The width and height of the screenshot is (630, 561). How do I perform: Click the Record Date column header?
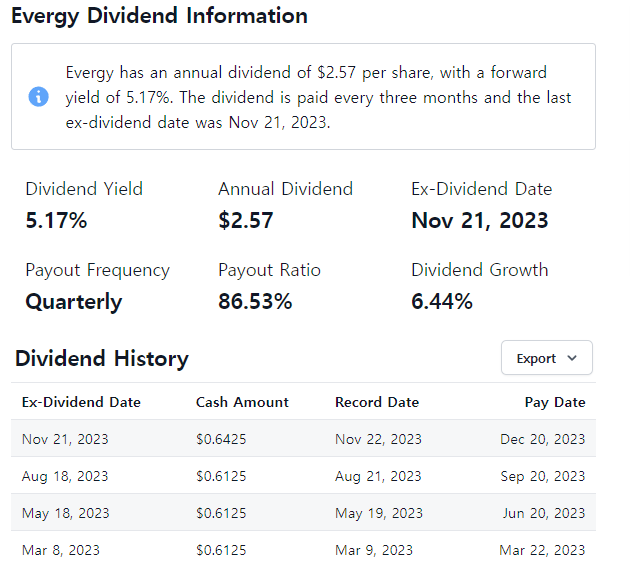377,402
